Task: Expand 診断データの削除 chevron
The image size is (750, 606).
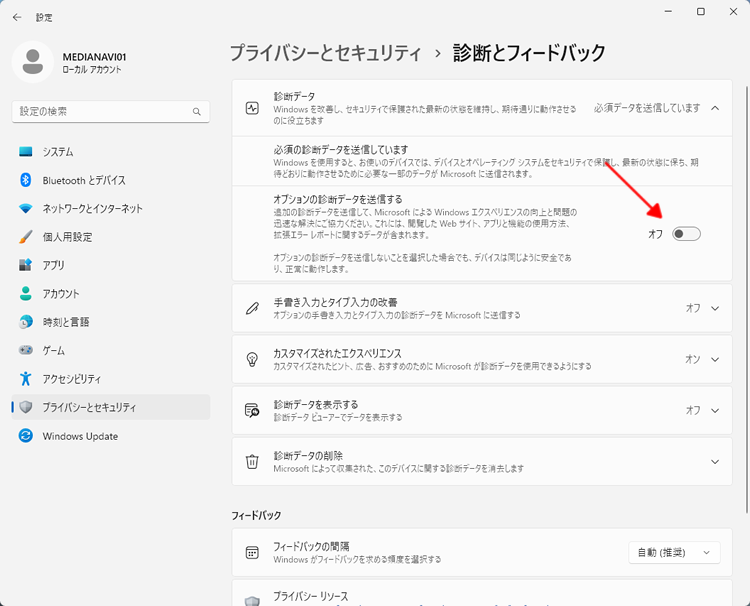Action: (x=715, y=462)
